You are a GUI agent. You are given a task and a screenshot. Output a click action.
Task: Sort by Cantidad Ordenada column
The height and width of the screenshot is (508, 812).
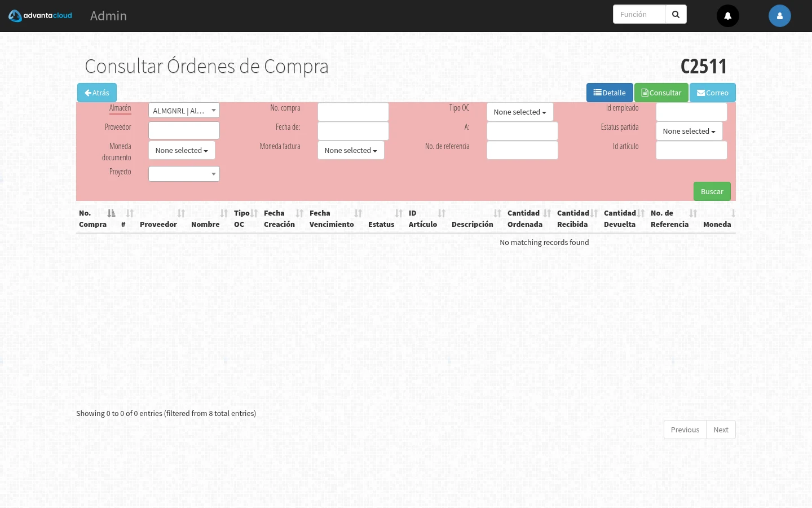coord(529,218)
